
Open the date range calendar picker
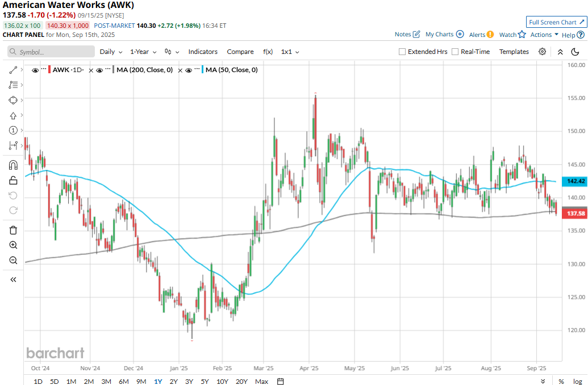point(280,381)
